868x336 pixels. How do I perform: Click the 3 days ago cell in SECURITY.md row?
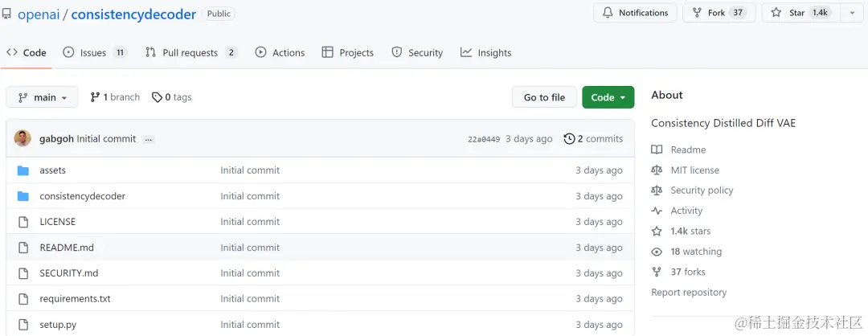(599, 272)
